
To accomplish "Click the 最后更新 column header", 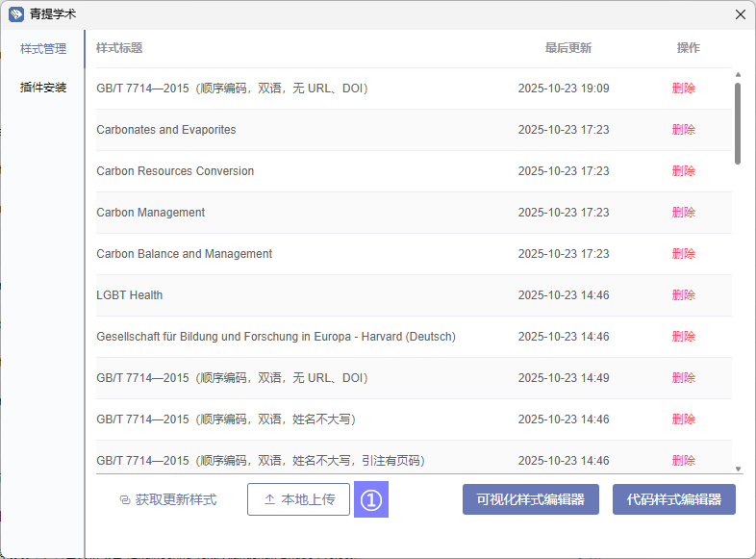I will tap(567, 48).
